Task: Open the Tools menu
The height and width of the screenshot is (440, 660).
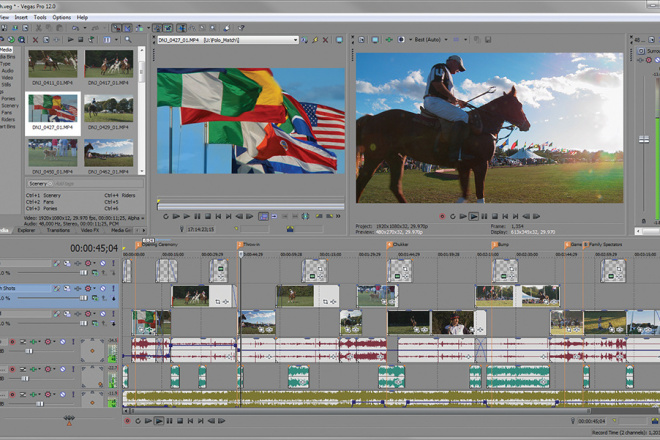Action: pyautogui.click(x=40, y=17)
